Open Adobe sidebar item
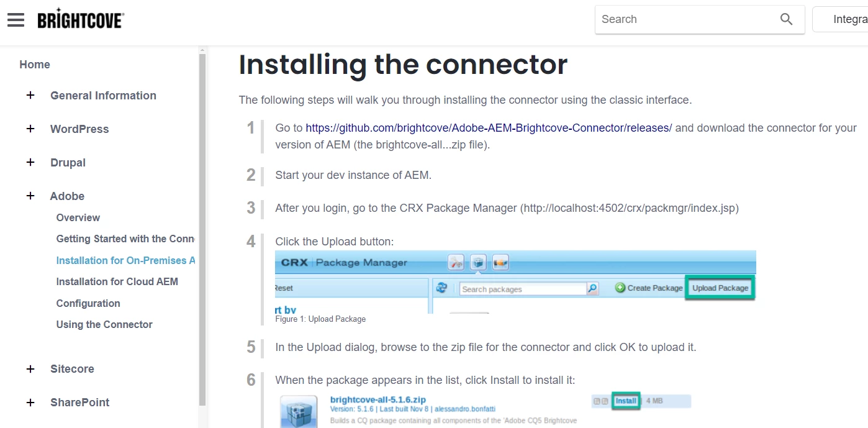 67,196
